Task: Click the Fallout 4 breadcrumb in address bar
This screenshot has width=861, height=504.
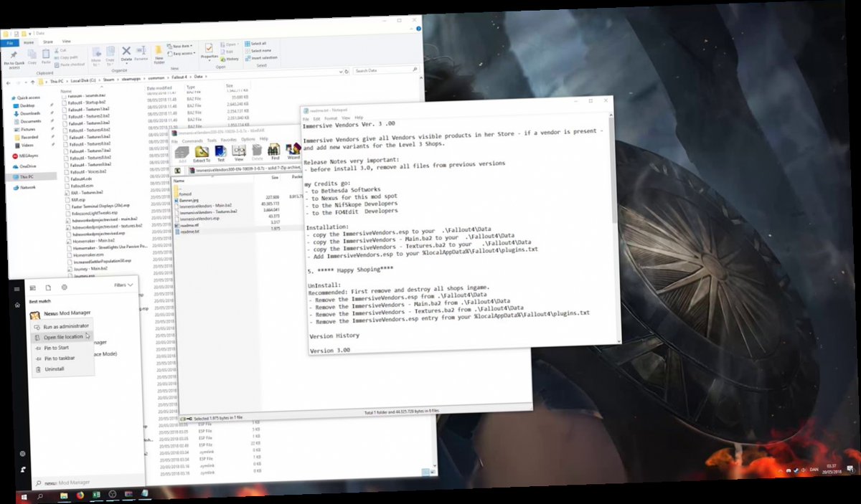Action: pos(180,75)
